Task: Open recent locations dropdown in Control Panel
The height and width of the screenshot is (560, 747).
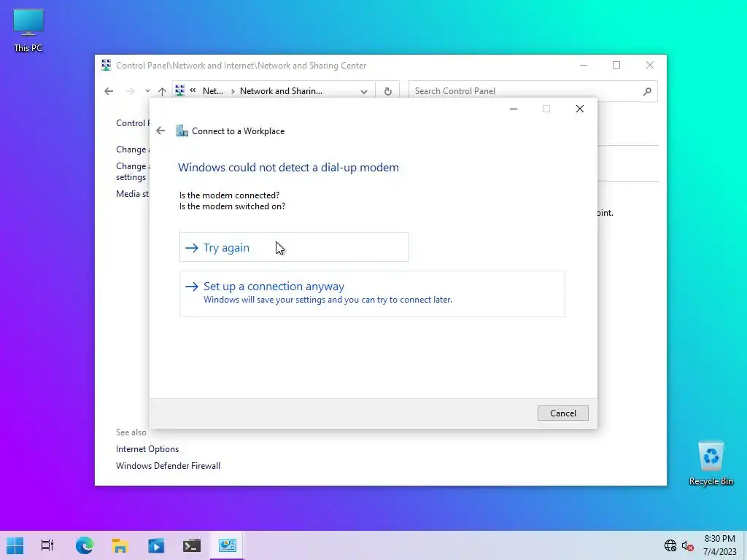Action: 147,91
